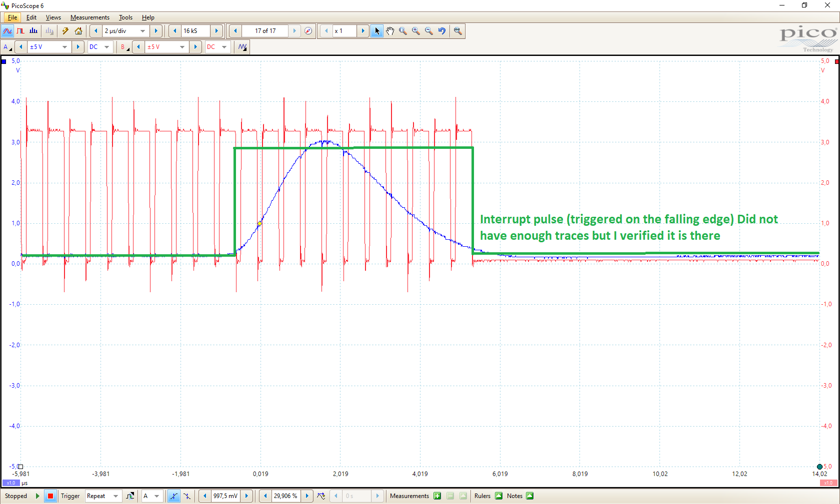Click the 17 of 17 buffer field
This screenshot has width=840, height=504.
(x=265, y=31)
